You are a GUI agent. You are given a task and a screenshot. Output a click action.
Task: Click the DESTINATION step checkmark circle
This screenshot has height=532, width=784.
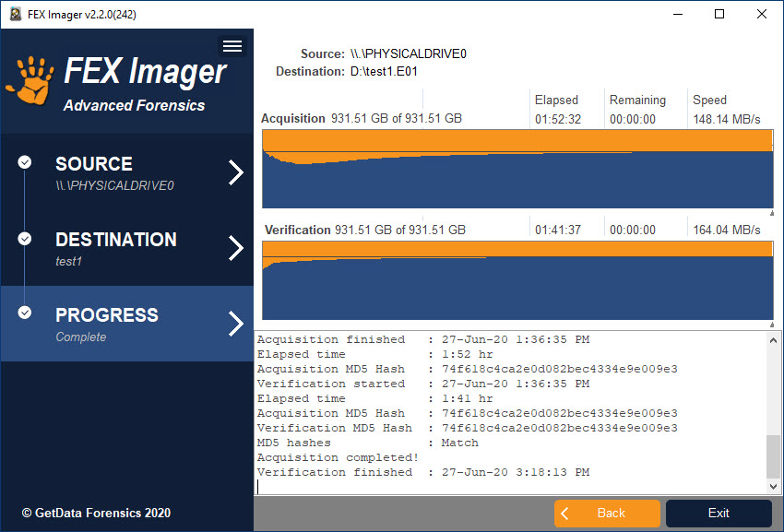(25, 238)
